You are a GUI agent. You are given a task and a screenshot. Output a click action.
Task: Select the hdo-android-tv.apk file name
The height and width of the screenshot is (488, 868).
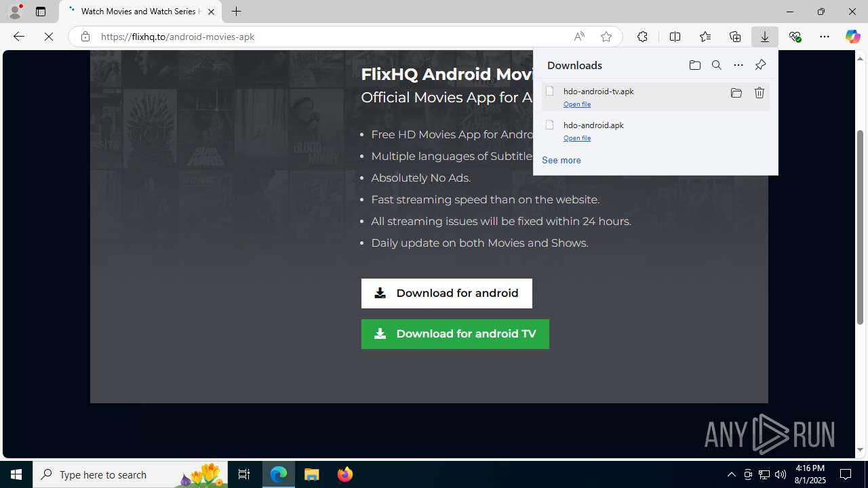pos(599,91)
